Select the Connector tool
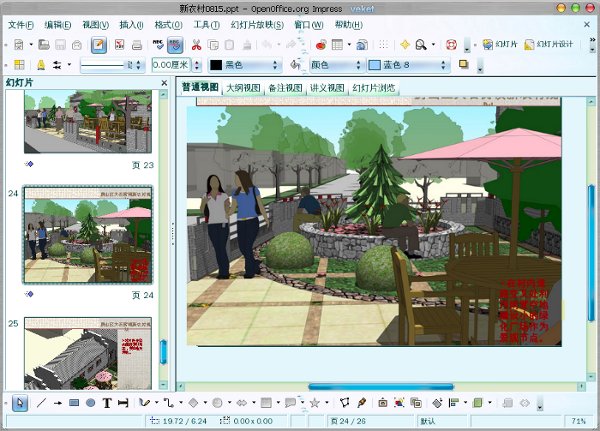This screenshot has height=431, width=600. 168,403
